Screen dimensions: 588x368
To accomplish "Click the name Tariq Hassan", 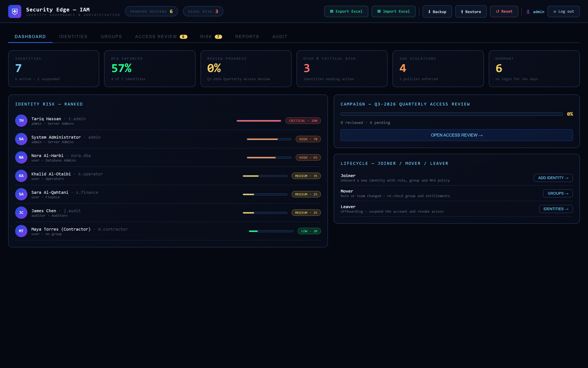I will tap(46, 119).
